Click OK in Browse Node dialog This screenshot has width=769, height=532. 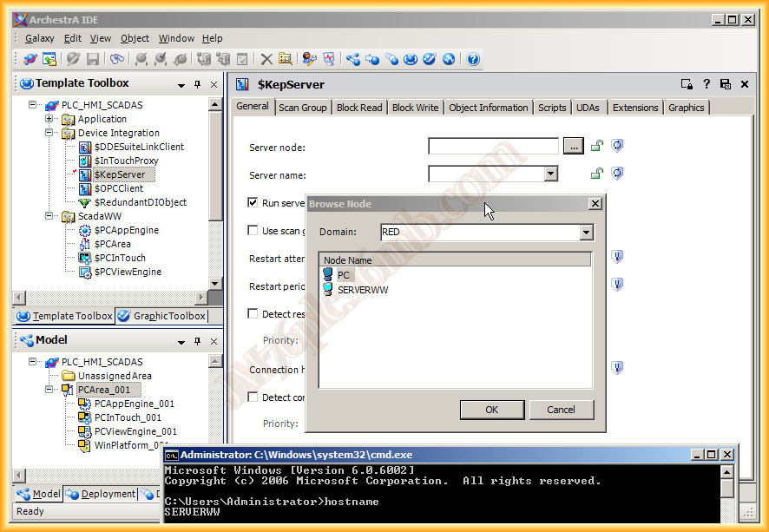[491, 410]
